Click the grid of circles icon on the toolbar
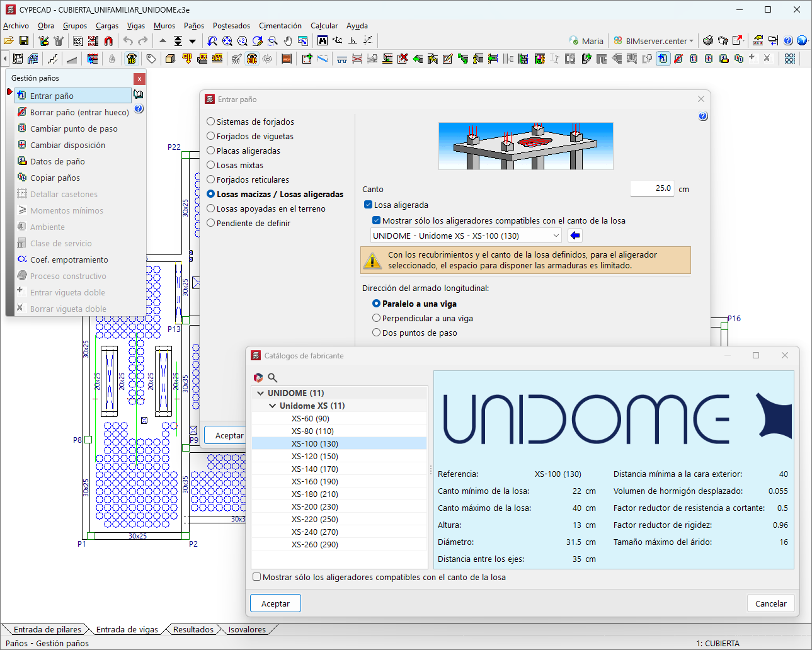This screenshot has width=812, height=650. point(790,59)
